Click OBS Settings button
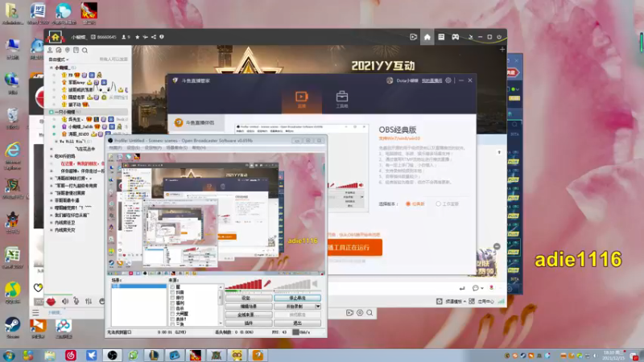 pos(249,298)
